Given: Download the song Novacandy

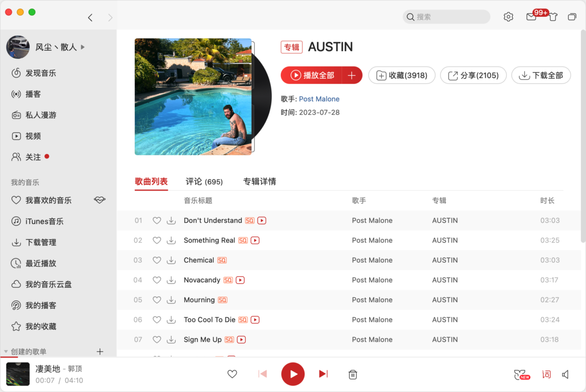Looking at the screenshot, I should click(171, 280).
